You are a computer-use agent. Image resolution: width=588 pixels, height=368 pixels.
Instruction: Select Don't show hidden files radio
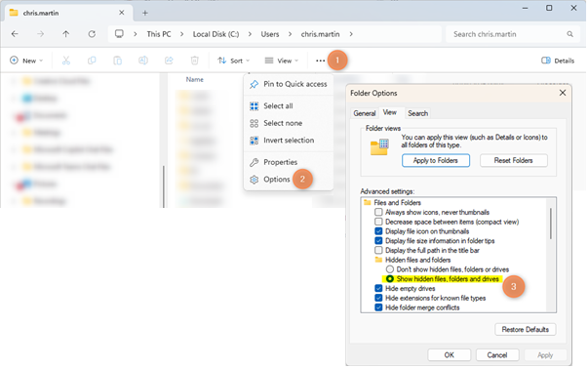coord(390,269)
